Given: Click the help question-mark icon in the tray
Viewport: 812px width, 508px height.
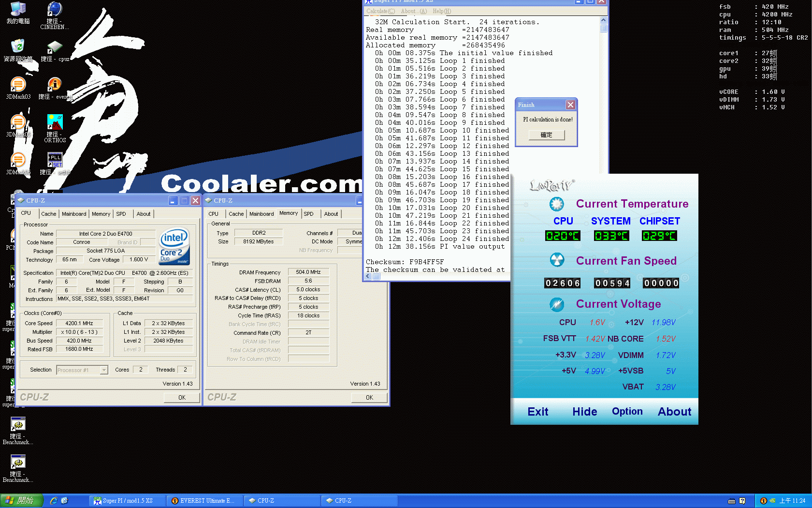Looking at the screenshot, I should click(742, 501).
